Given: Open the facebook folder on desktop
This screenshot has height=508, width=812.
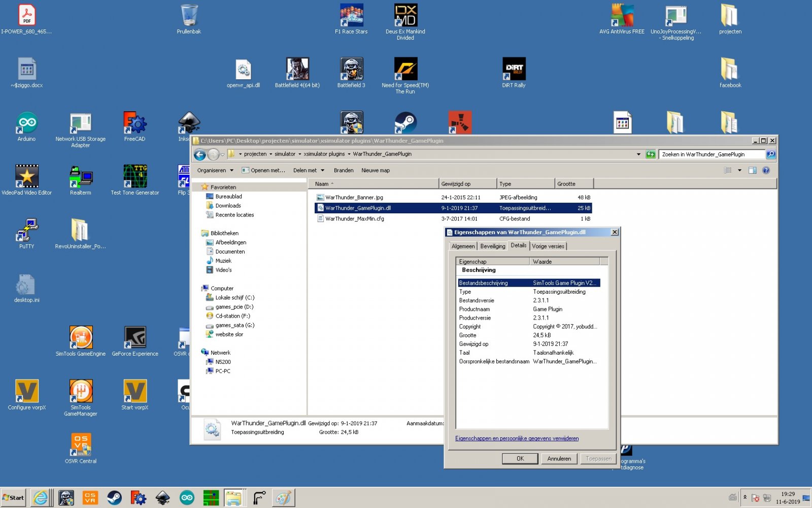Looking at the screenshot, I should tap(730, 73).
